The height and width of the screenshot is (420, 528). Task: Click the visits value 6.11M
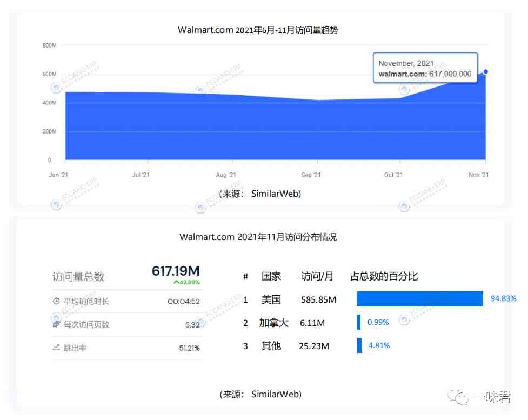click(312, 323)
